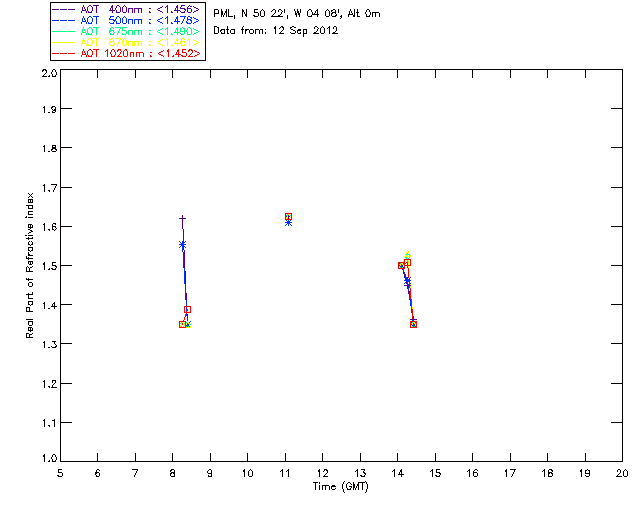640x512 pixels.
Task: Click the yellow triangle marker near 1.53
Action: point(407,254)
